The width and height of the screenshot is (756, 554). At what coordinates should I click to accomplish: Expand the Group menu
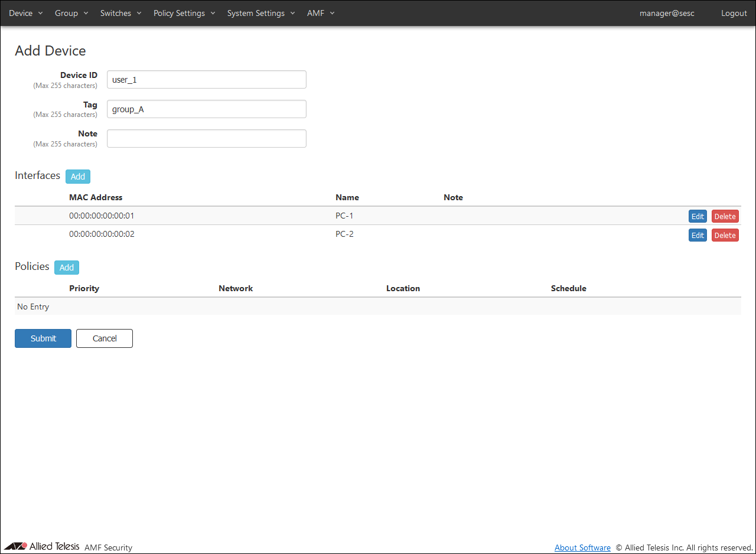click(x=71, y=13)
